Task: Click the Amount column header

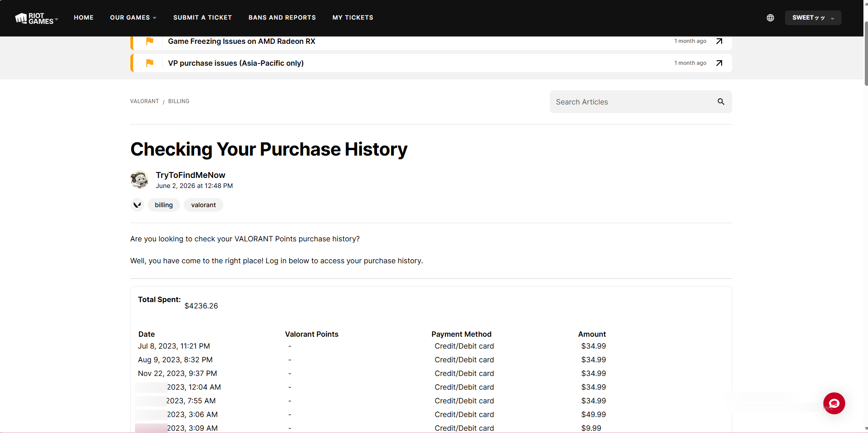Action: [592, 334]
